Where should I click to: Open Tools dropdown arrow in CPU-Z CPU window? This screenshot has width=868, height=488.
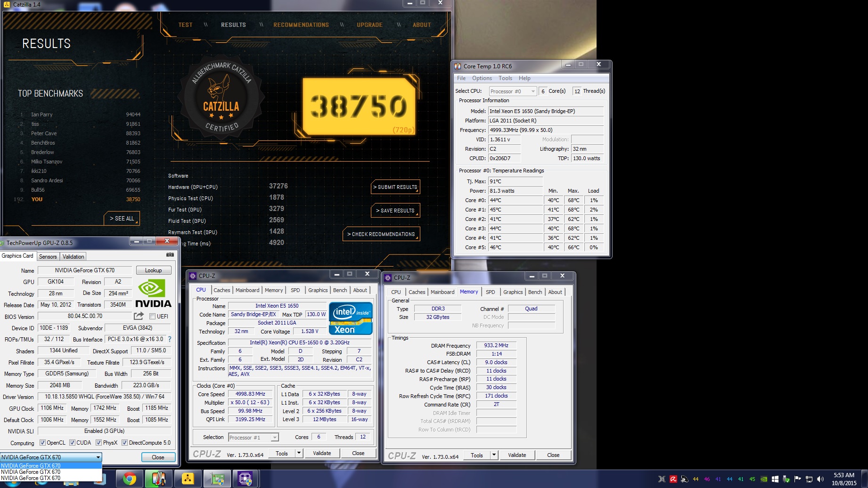pyautogui.click(x=298, y=453)
